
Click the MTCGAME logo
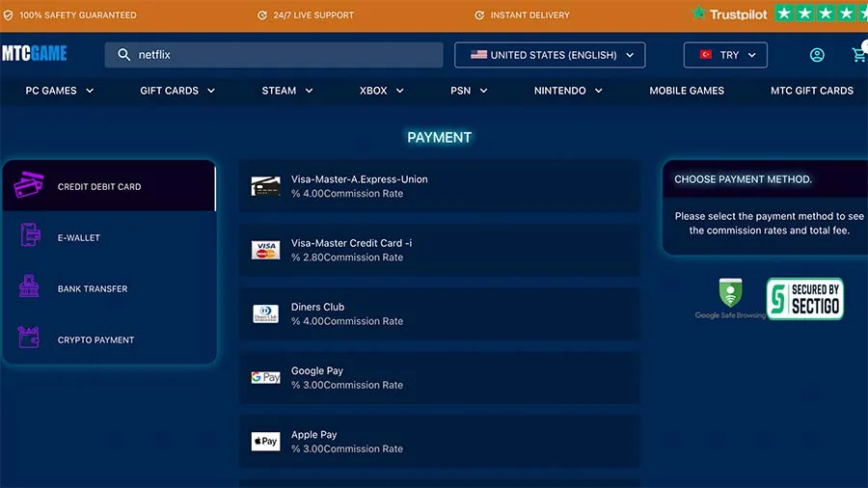pyautogui.click(x=35, y=54)
